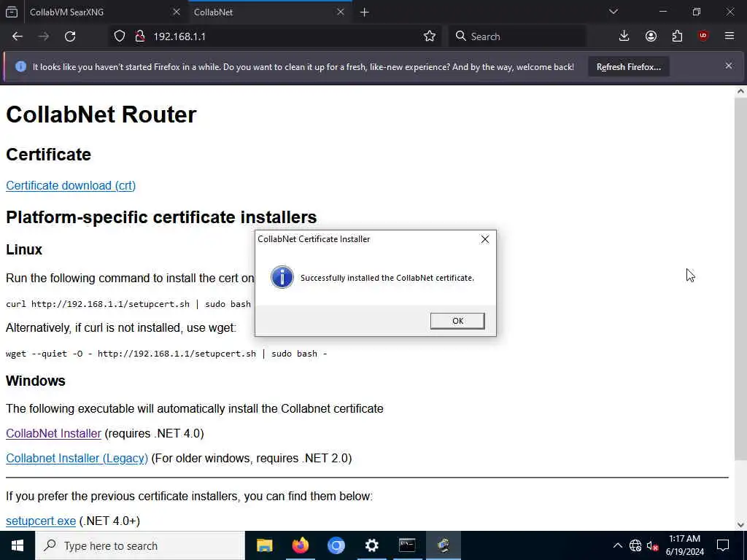Image resolution: width=747 pixels, height=560 pixels.
Task: Open the Firefox View button
Action: [x=12, y=12]
